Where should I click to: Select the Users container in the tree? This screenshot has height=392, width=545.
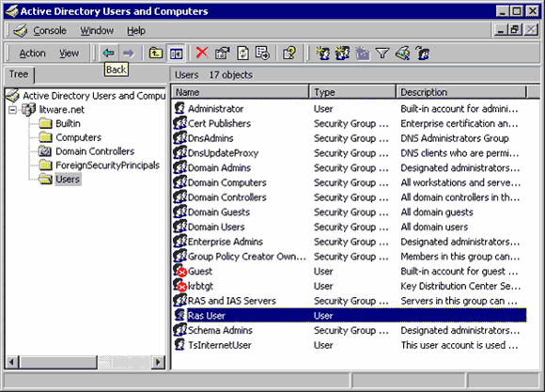pos(68,180)
